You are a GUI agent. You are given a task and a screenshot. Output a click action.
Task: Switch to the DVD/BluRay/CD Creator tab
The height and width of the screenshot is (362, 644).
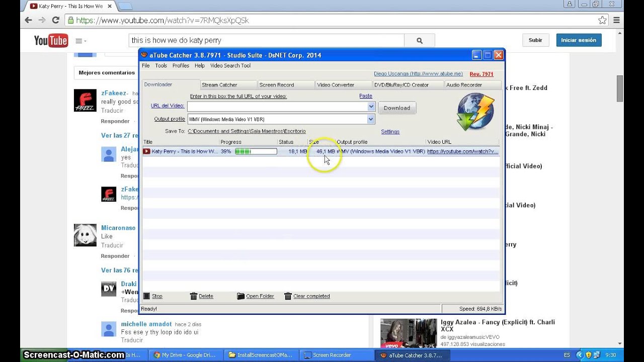(x=408, y=85)
